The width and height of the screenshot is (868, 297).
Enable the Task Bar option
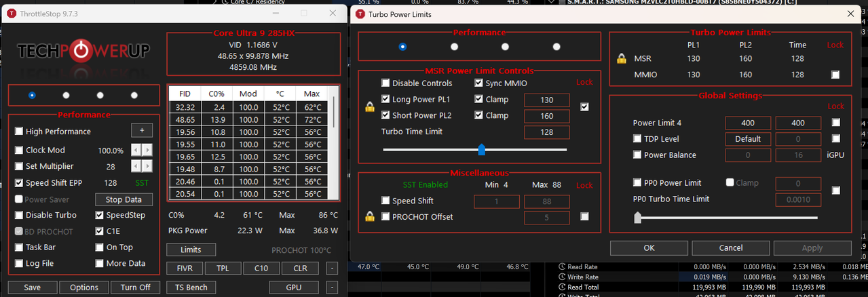click(19, 248)
